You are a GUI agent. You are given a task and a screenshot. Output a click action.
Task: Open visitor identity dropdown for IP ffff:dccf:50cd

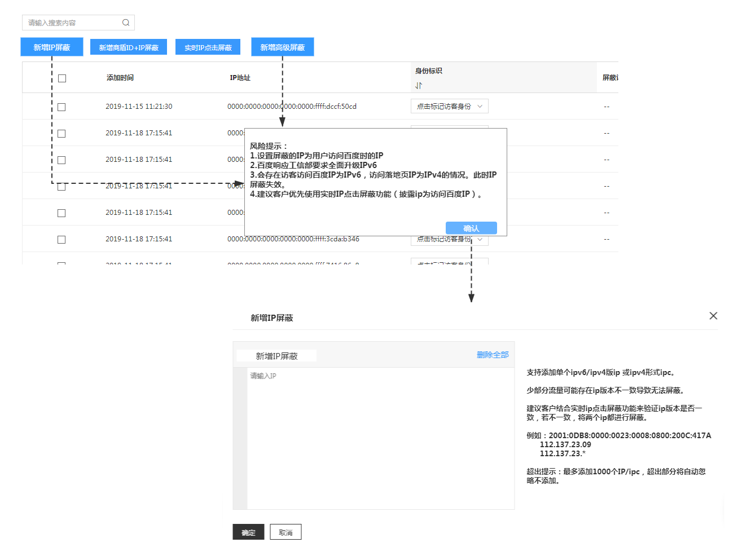coord(450,106)
